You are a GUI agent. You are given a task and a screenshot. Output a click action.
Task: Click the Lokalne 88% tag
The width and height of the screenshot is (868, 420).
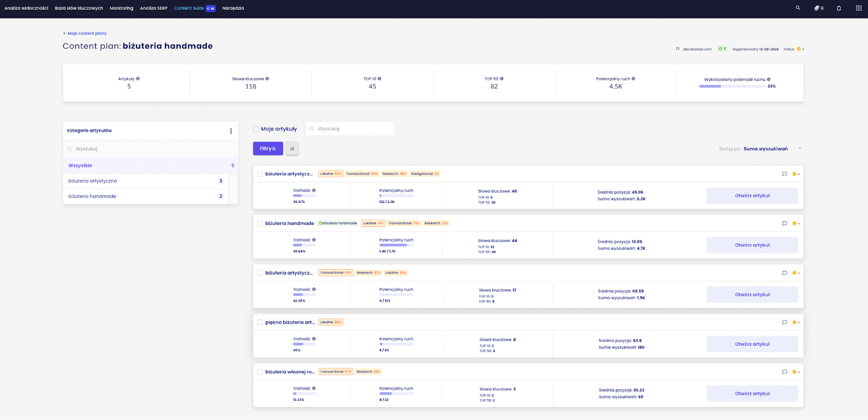point(331,322)
